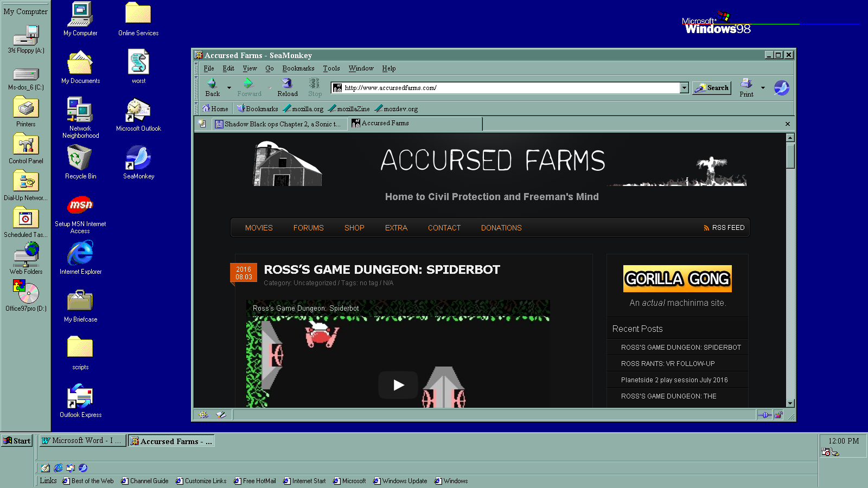Viewport: 868px width, 488px height.
Task: Open the RSS FEED link
Action: pyautogui.click(x=724, y=228)
